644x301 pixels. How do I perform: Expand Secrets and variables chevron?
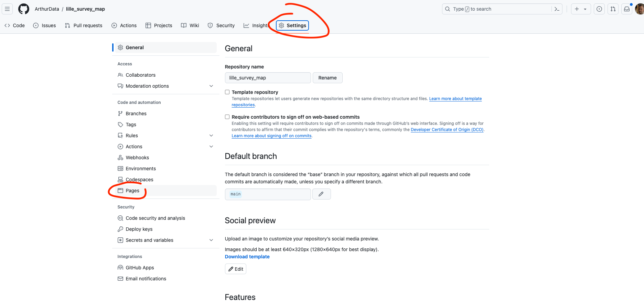(211, 240)
